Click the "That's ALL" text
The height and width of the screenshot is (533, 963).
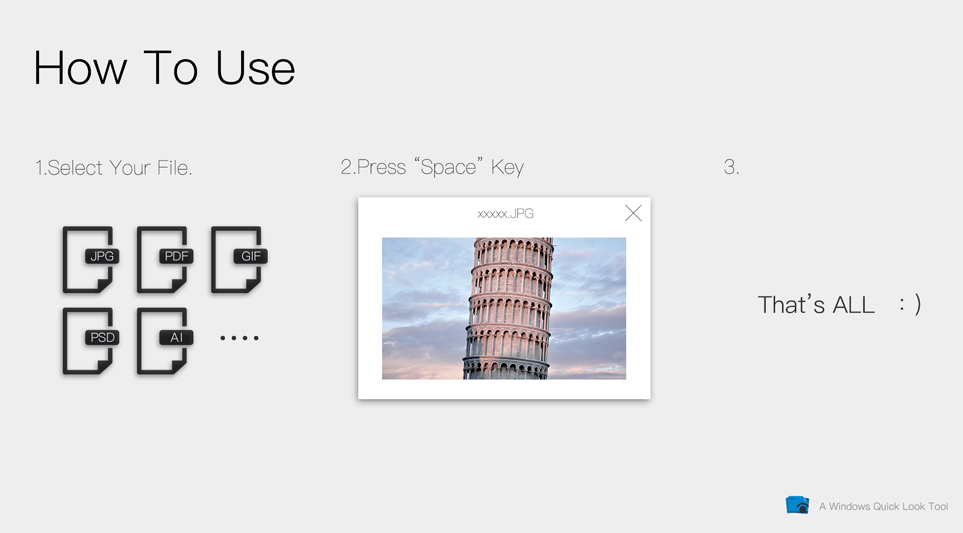tap(816, 305)
